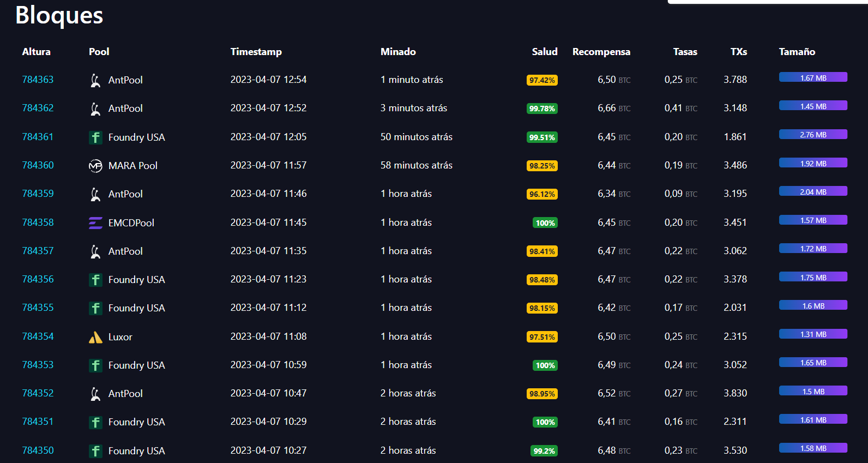Click Foundry USA icon for block 784350
Screen dimensions: 868x463
click(x=95, y=451)
